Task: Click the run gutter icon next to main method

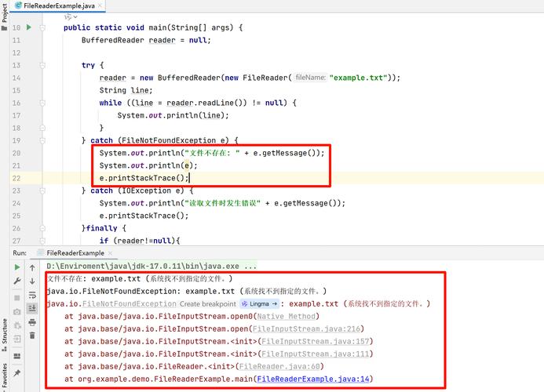Action: (x=29, y=27)
